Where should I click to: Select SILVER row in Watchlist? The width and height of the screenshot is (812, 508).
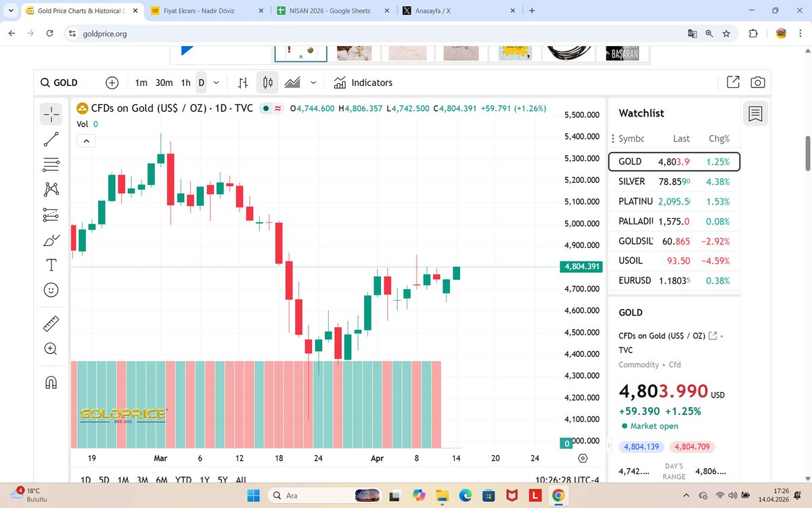675,182
